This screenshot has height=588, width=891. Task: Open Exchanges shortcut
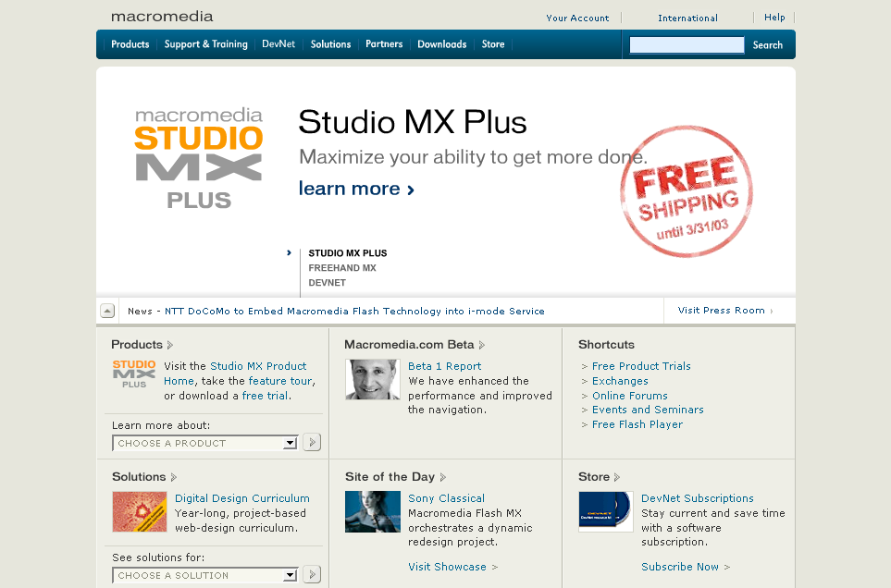(x=620, y=381)
